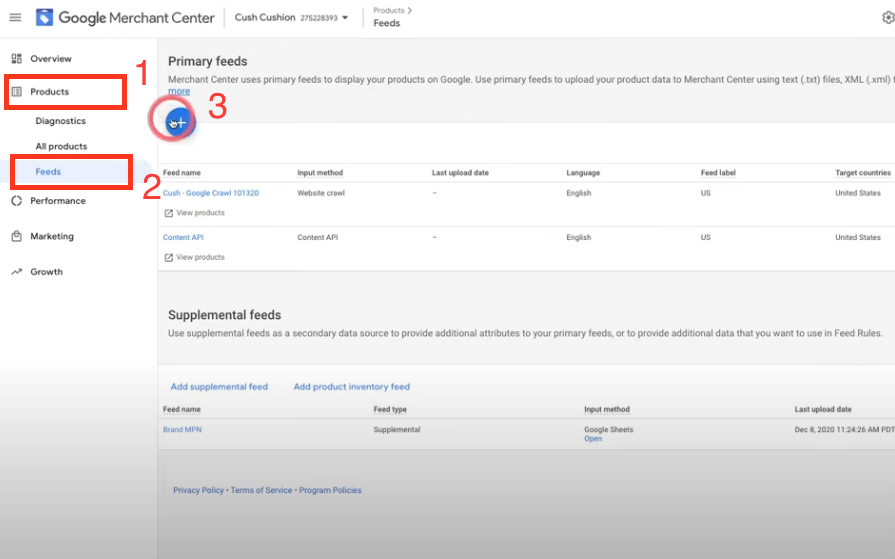
Task: View products for Google Crawl feed
Action: click(200, 212)
